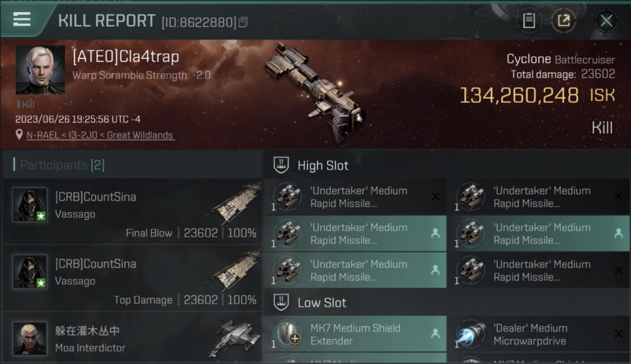
Task: Click the Cla4trap pilot portrait
Action: tap(40, 70)
